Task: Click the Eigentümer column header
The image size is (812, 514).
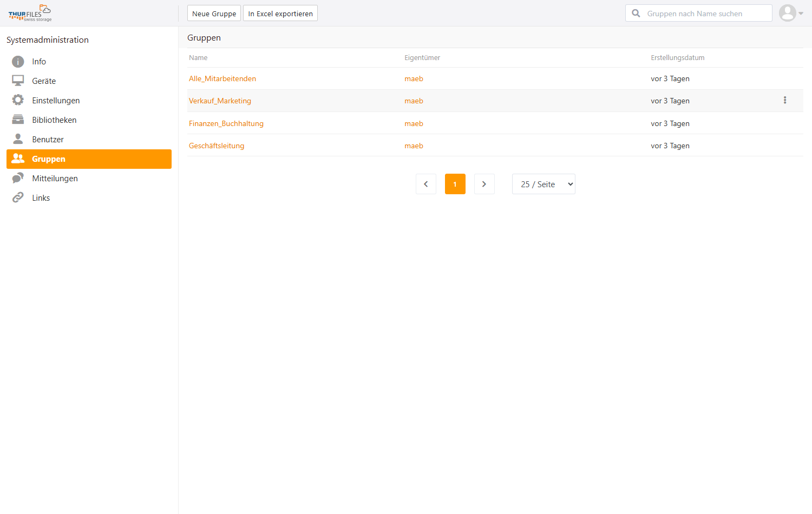Action: tap(422, 57)
